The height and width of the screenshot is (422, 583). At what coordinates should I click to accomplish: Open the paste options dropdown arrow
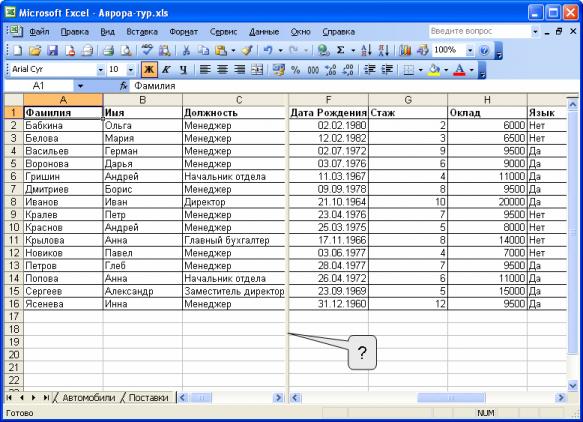[233, 50]
